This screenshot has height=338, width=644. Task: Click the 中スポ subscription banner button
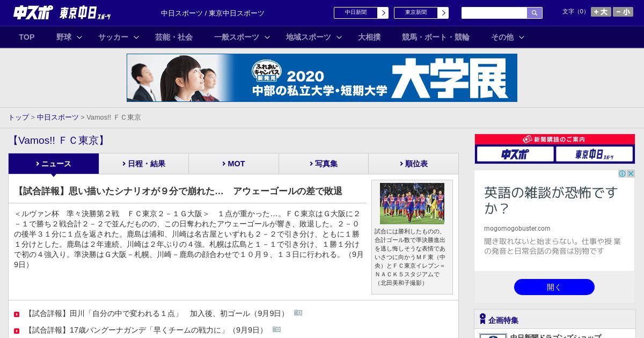point(515,155)
